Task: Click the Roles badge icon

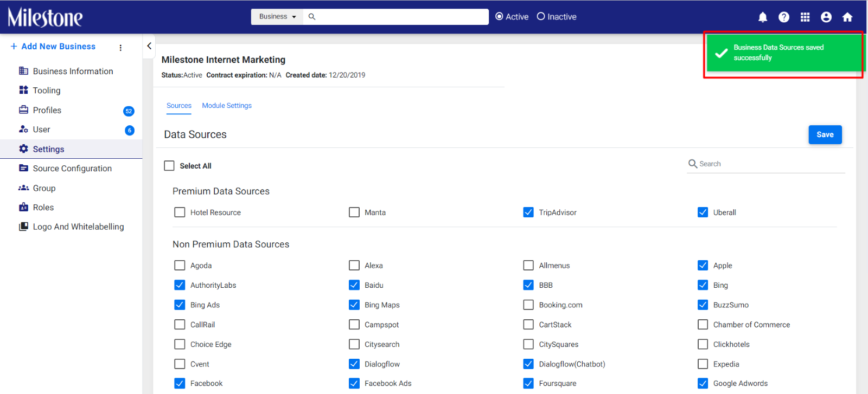Action: click(x=23, y=207)
